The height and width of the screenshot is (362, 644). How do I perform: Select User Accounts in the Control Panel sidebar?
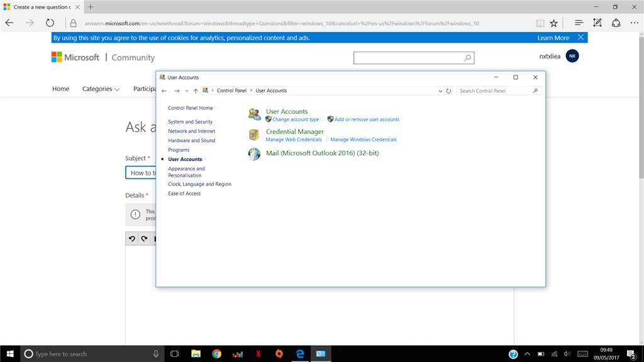coord(185,159)
